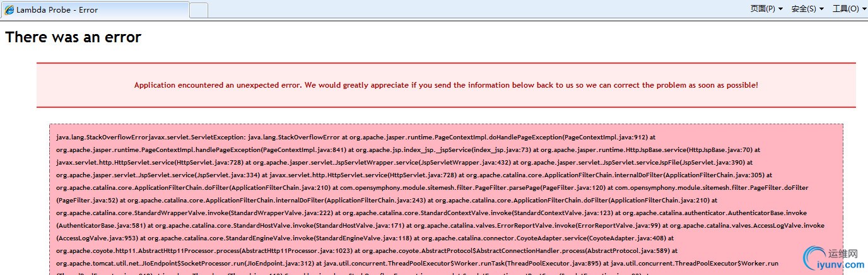Viewport: 868px width, 275px height.
Task: Click the line starting '(AccessLogValve.java:953)'
Action: pyautogui.click(x=365, y=238)
